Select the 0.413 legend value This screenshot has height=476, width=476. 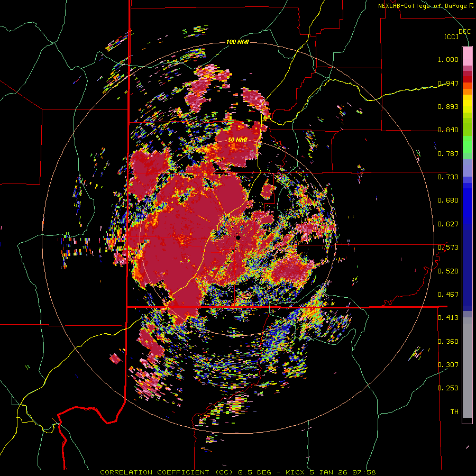pos(448,318)
